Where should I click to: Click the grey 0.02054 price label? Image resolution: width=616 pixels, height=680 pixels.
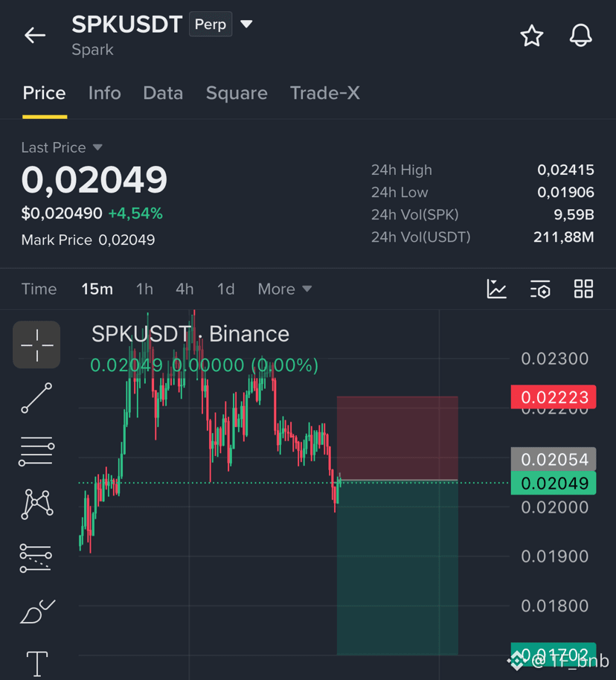pos(554,459)
